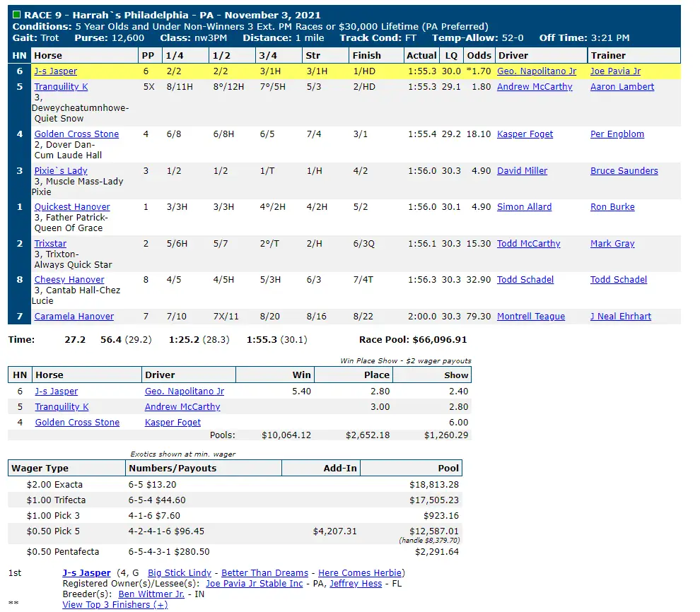Open Golden Cross Stone in payouts table
The width and height of the screenshot is (700, 612).
coord(77,423)
